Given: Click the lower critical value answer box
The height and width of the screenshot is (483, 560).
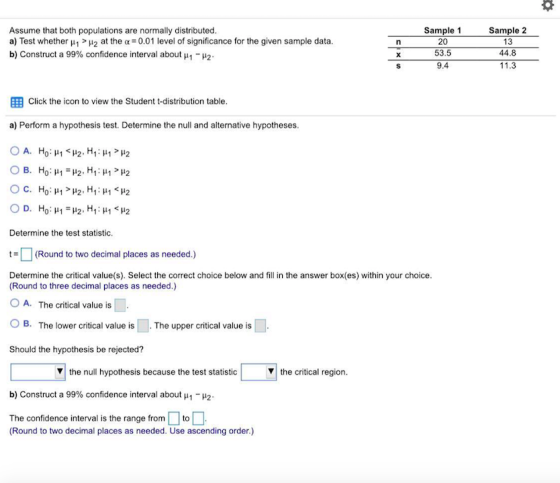Looking at the screenshot, I should point(143,325).
